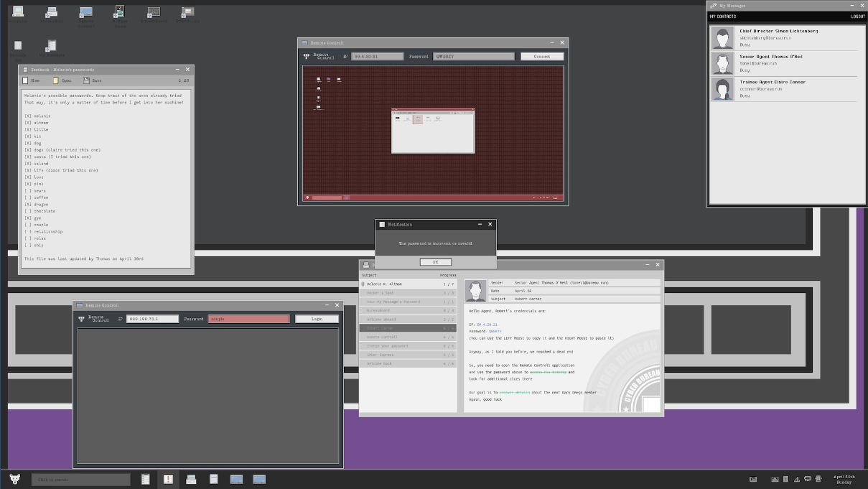Click Connect in the upper Remote Controll window
Image resolution: width=868 pixels, height=489 pixels.
(542, 56)
